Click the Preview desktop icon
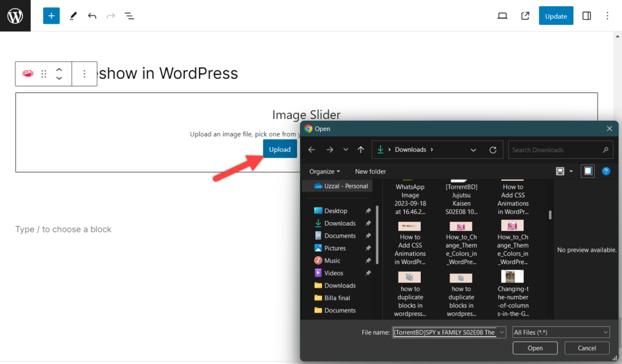The width and height of the screenshot is (622, 364). point(502,15)
